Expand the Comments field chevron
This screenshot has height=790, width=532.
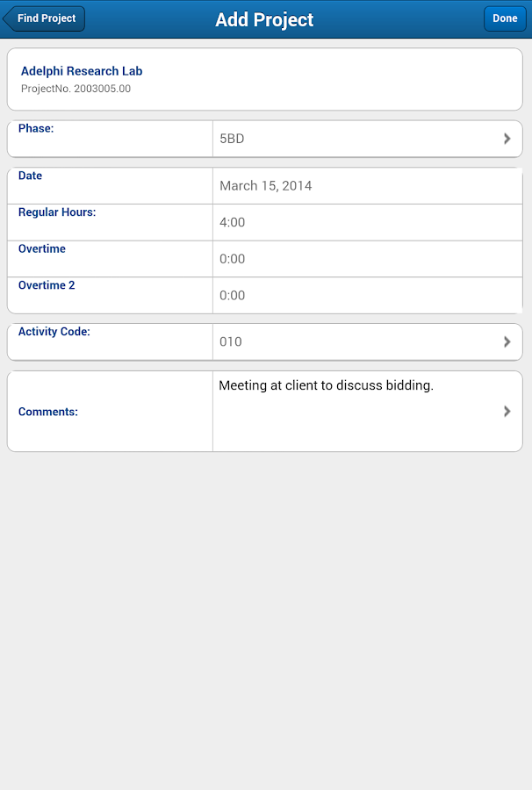(x=507, y=411)
